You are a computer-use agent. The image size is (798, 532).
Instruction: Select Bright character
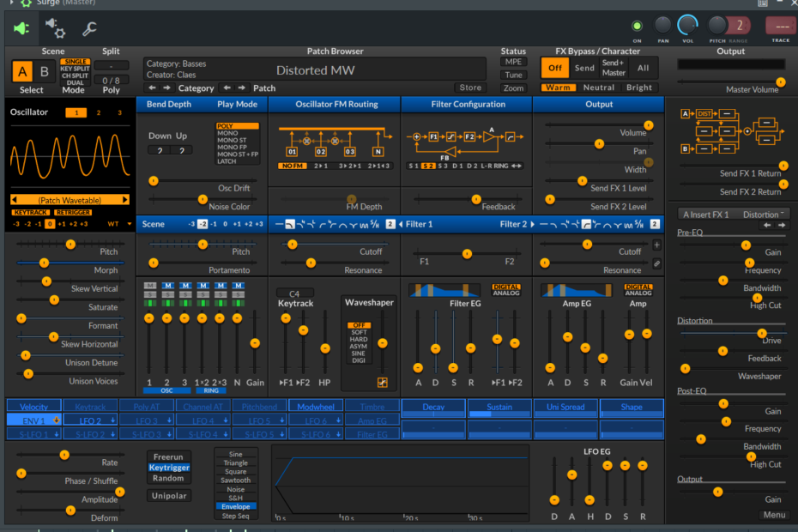coord(638,88)
